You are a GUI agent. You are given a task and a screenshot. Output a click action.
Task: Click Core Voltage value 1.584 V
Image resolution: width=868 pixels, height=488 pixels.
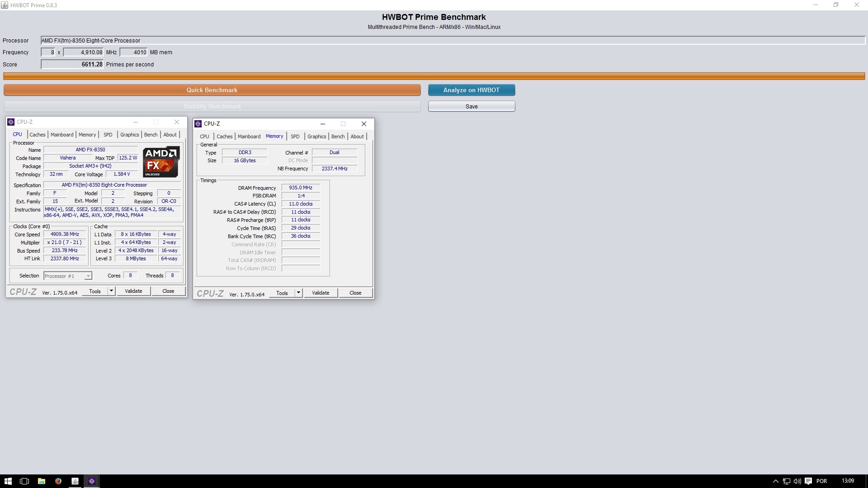(x=122, y=174)
